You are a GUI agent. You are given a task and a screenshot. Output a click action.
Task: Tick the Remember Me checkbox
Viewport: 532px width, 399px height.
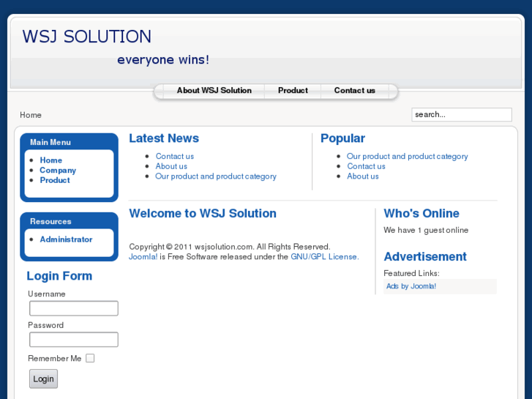coord(90,358)
